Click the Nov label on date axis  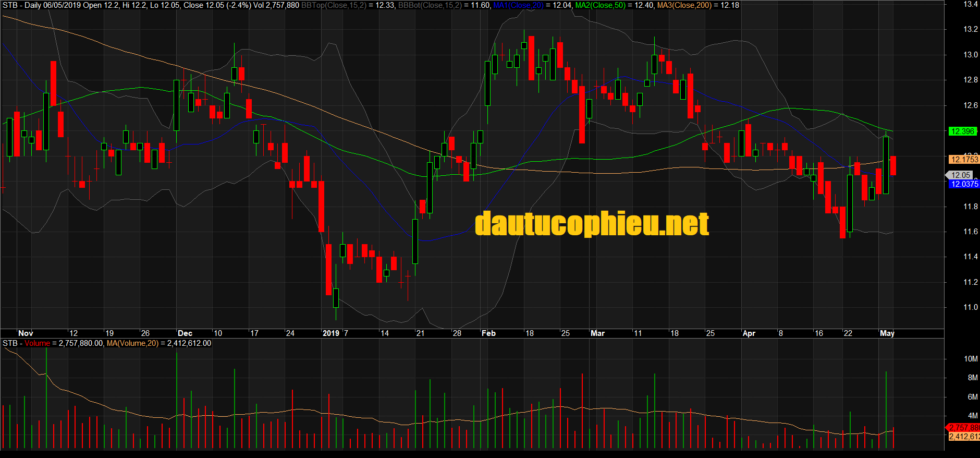click(26, 333)
